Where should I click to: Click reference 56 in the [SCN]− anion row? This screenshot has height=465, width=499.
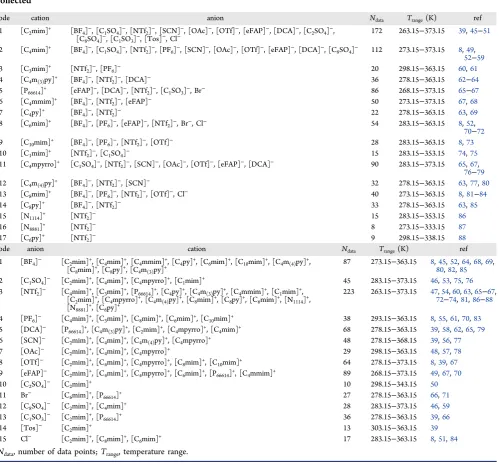446,341
